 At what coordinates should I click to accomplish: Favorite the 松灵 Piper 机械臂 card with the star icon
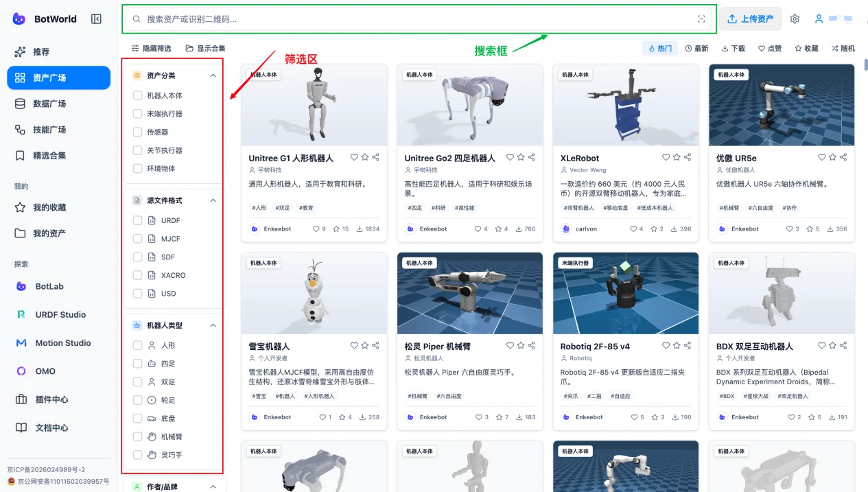(521, 345)
